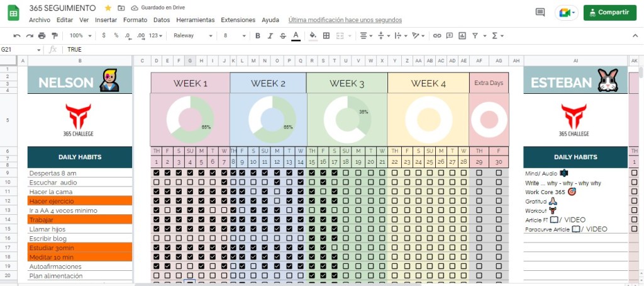Open the Herramientas menu
Screen dimensions: 644x286
coord(196,20)
